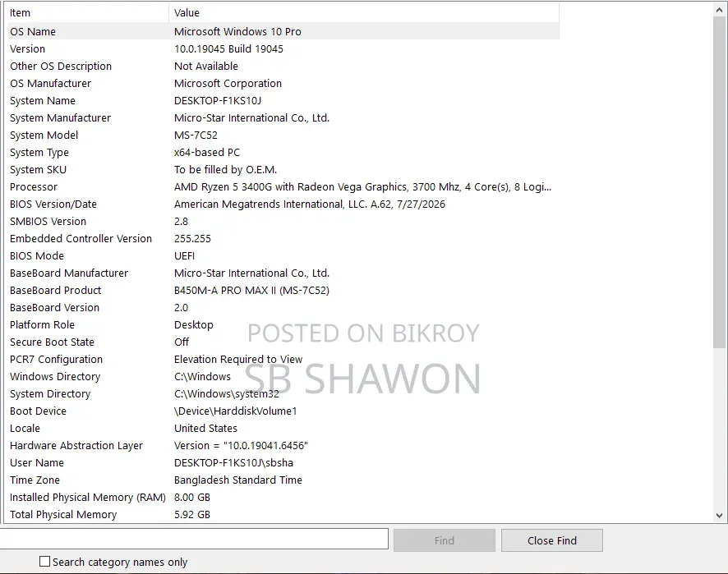Select SMBIOS Version row

point(283,222)
